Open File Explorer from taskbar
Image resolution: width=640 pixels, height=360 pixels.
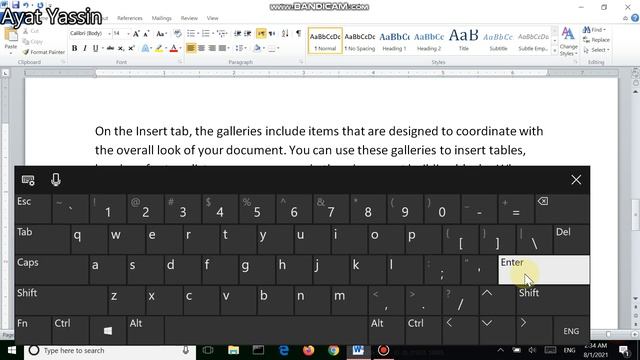[233, 350]
